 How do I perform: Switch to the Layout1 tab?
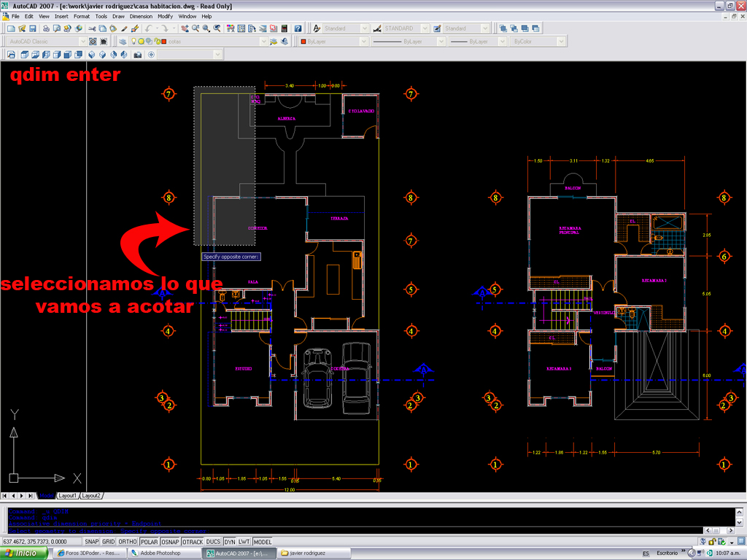67,496
